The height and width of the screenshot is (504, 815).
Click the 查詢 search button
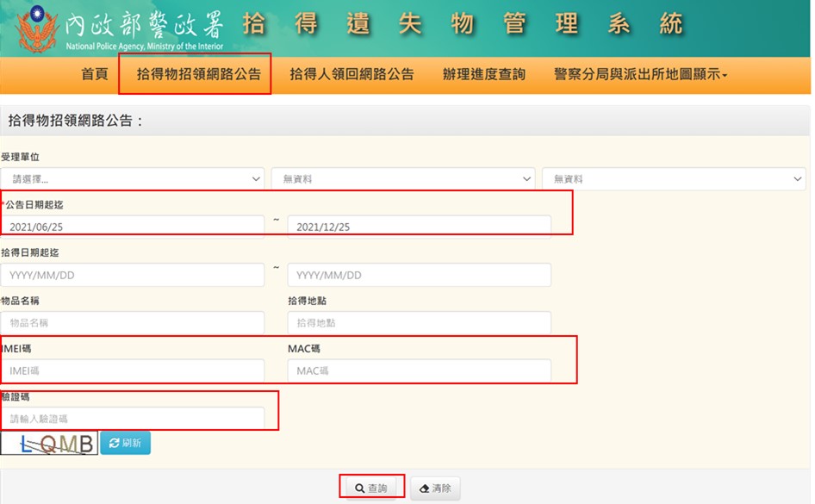pyautogui.click(x=371, y=488)
